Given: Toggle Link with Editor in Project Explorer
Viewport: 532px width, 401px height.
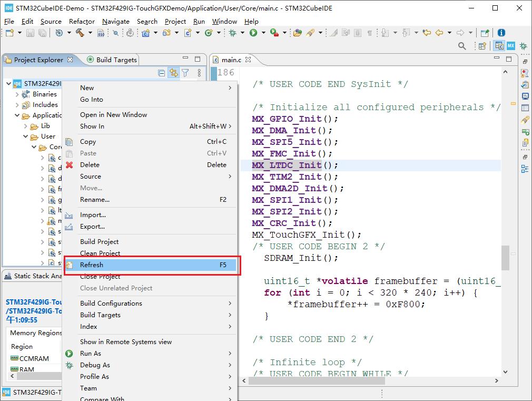Looking at the screenshot, I should pyautogui.click(x=173, y=73).
